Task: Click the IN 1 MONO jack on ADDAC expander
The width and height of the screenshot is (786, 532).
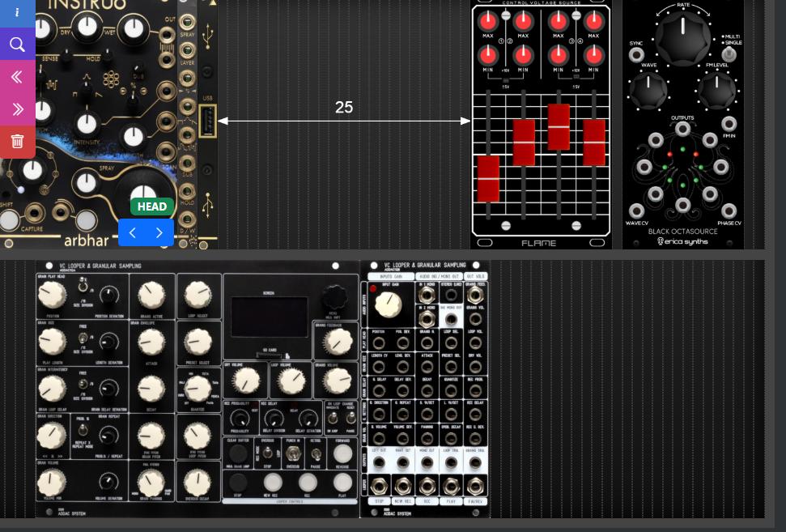Action: click(427, 295)
